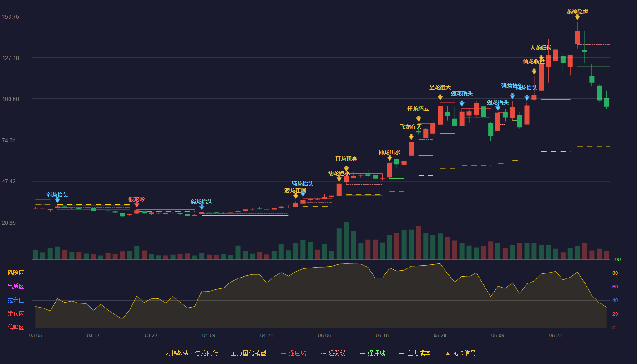Click the 05-28 date label
The width and height of the screenshot is (637, 364).
click(440, 335)
